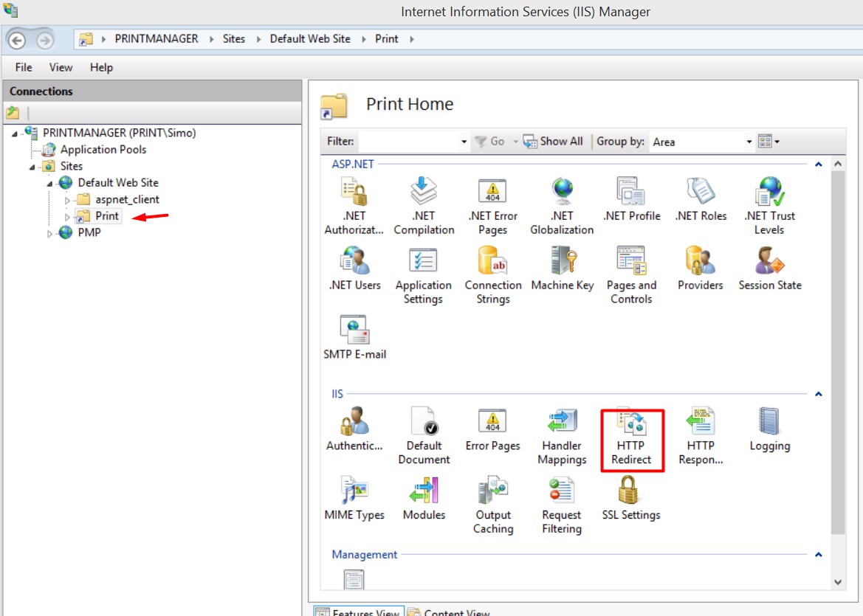Open Connection Strings feature
Viewport: 863px width, 616px height.
[492, 275]
